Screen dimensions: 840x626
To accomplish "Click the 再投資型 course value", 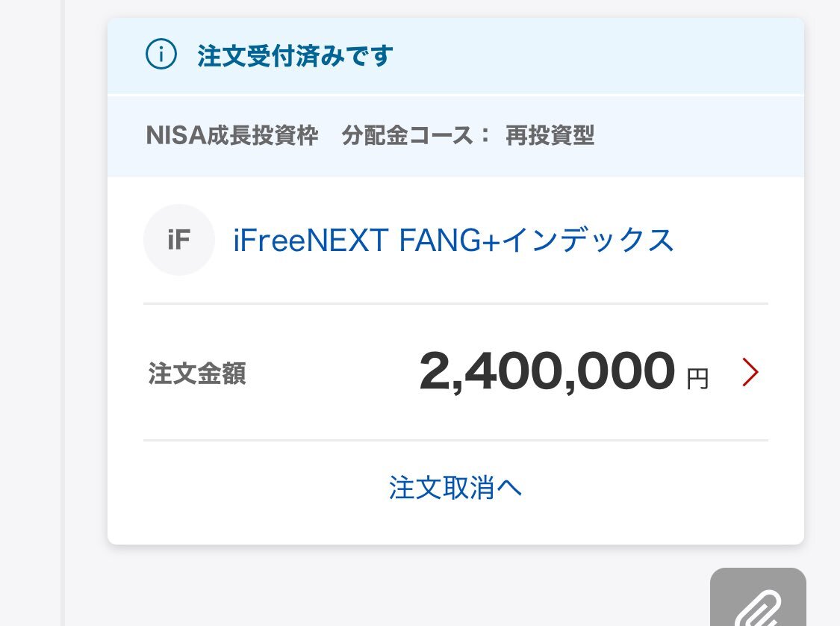I will click(x=550, y=136).
